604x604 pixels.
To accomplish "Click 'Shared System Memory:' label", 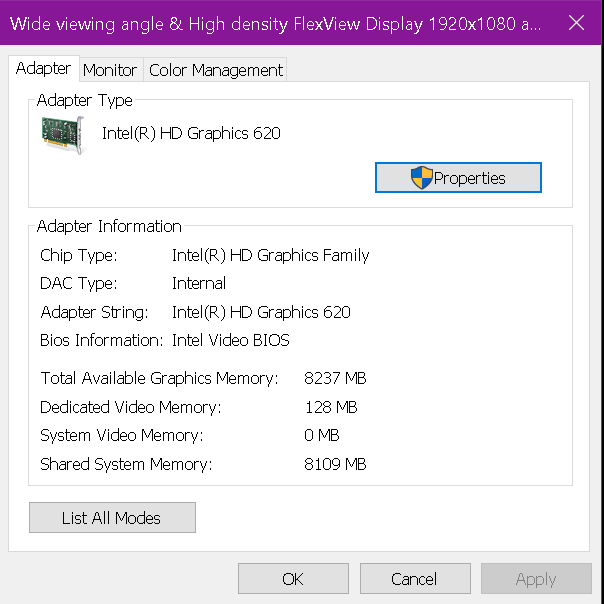I will tap(126, 464).
